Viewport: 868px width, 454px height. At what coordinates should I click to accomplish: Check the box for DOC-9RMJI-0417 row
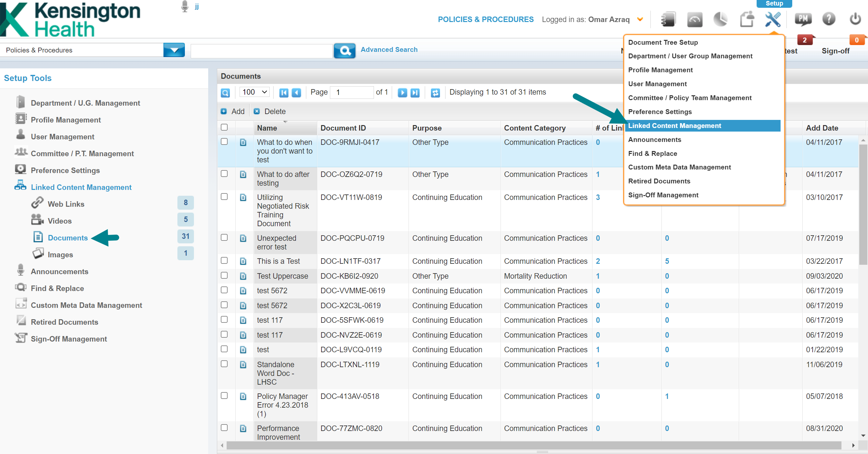(224, 142)
